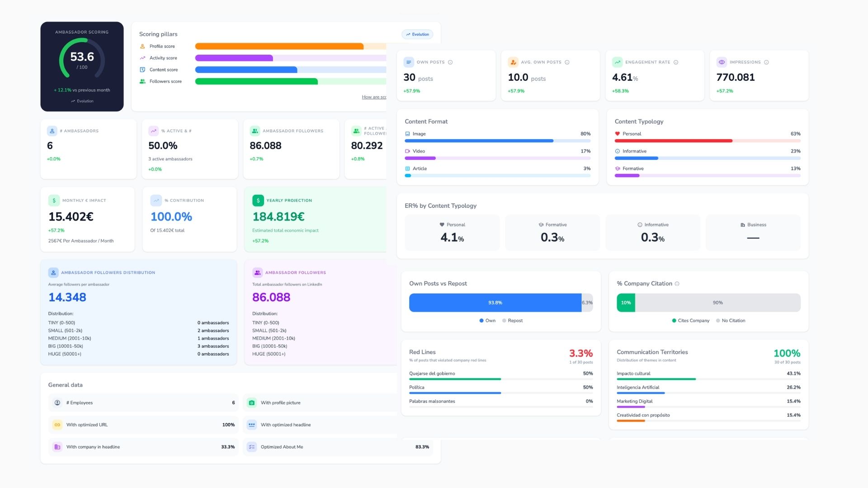Click the 93.8% blue Own posts bar
Viewport: 868px width, 488px height.
(495, 303)
